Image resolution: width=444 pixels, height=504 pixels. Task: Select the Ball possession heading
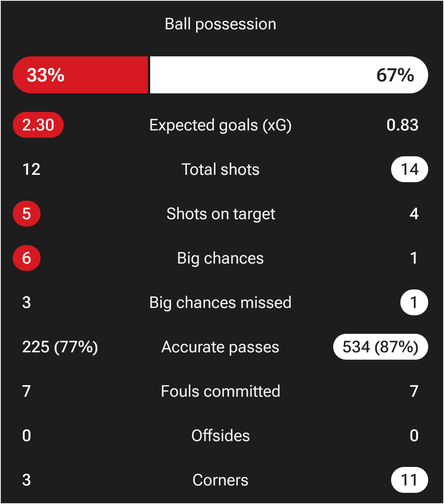click(x=220, y=24)
